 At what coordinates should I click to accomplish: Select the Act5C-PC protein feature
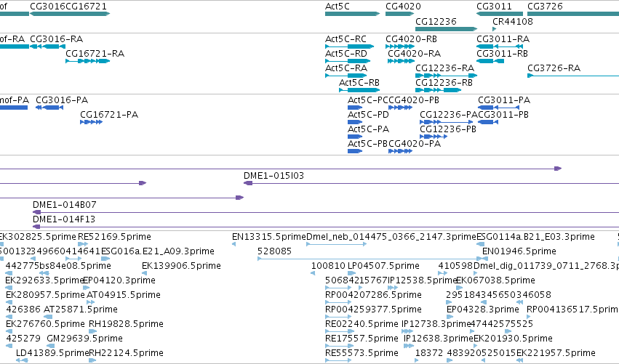[x=355, y=108]
